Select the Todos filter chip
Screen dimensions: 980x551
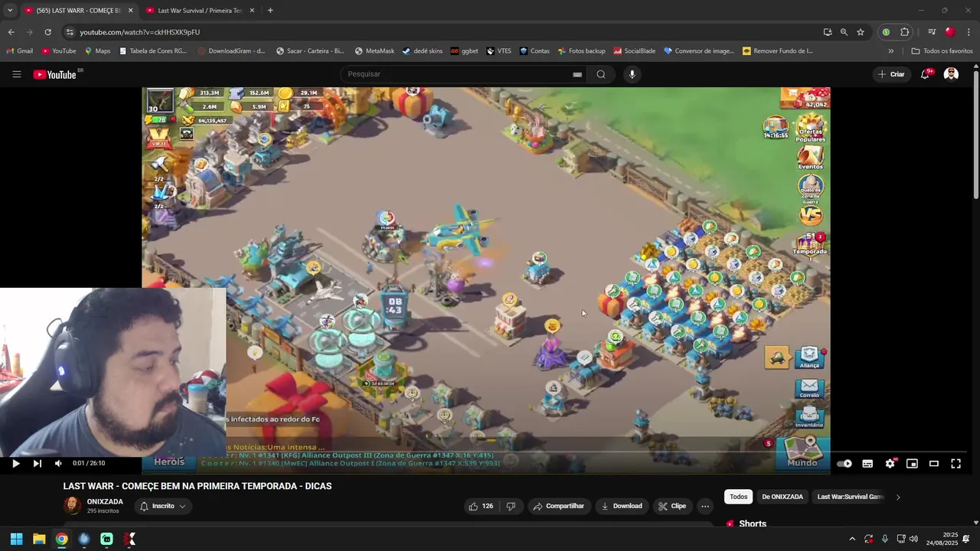(x=739, y=497)
